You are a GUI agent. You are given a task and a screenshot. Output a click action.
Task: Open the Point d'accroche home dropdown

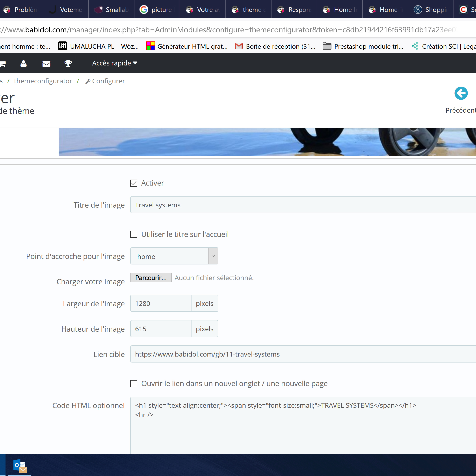(x=174, y=256)
